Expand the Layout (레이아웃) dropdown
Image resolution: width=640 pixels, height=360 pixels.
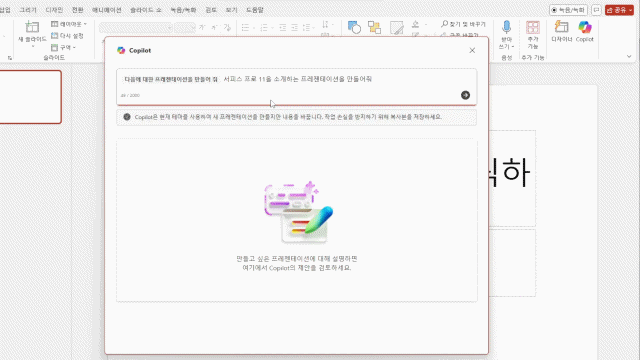point(69,24)
